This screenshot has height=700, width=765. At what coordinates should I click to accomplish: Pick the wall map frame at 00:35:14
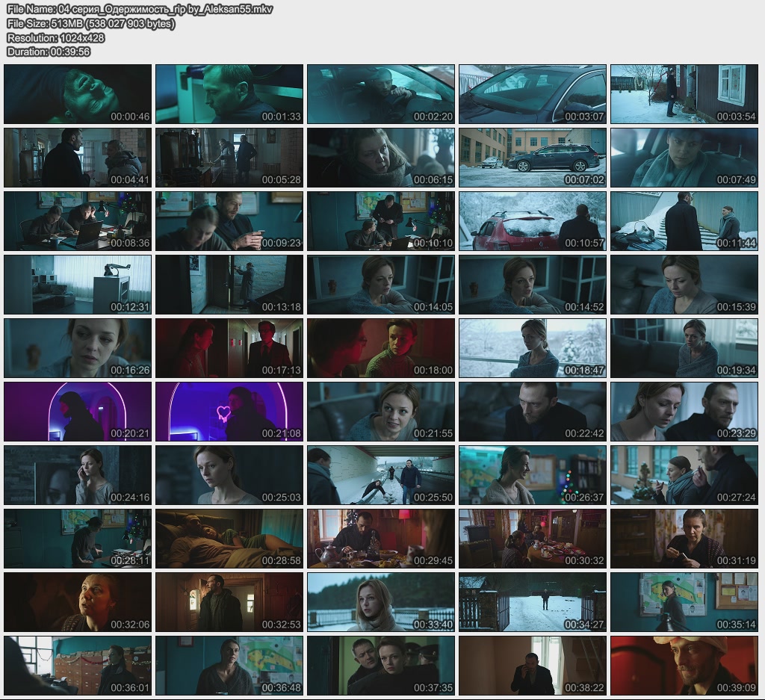(x=684, y=602)
